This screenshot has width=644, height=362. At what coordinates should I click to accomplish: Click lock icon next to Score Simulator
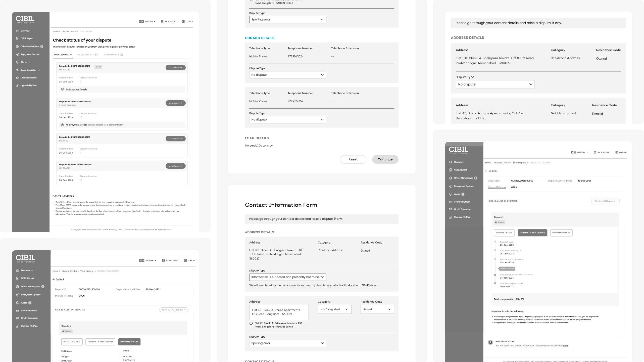coord(39,70)
